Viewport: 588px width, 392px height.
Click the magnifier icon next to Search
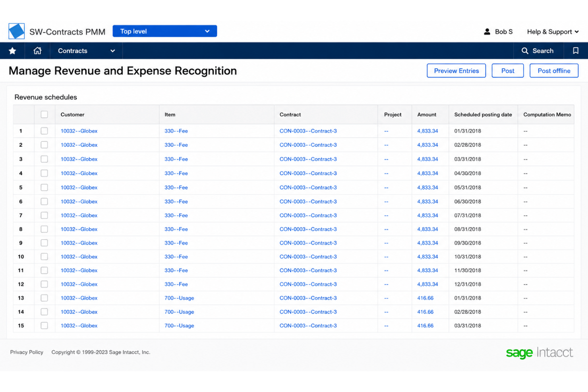(x=525, y=51)
